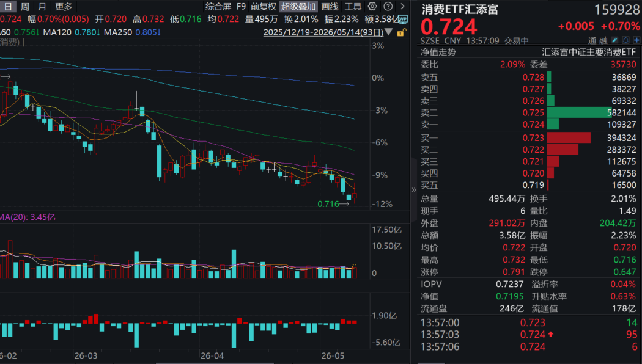Click the MA120 indicator label
Viewport: 642px width, 364px height.
click(x=57, y=32)
